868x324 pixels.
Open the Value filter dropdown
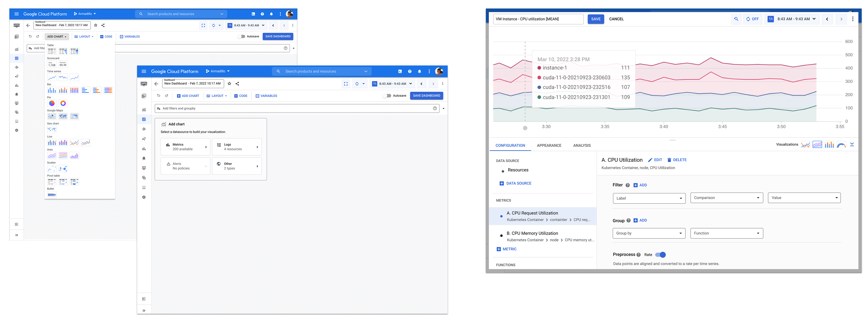[x=804, y=198]
